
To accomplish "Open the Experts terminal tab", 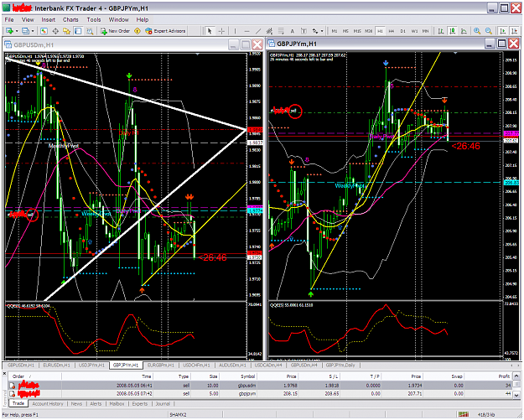I will coord(140,404).
